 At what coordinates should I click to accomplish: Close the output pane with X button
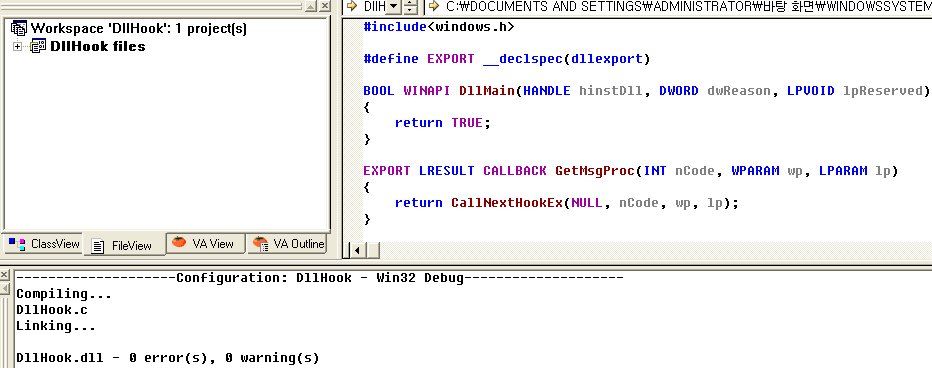click(4, 275)
